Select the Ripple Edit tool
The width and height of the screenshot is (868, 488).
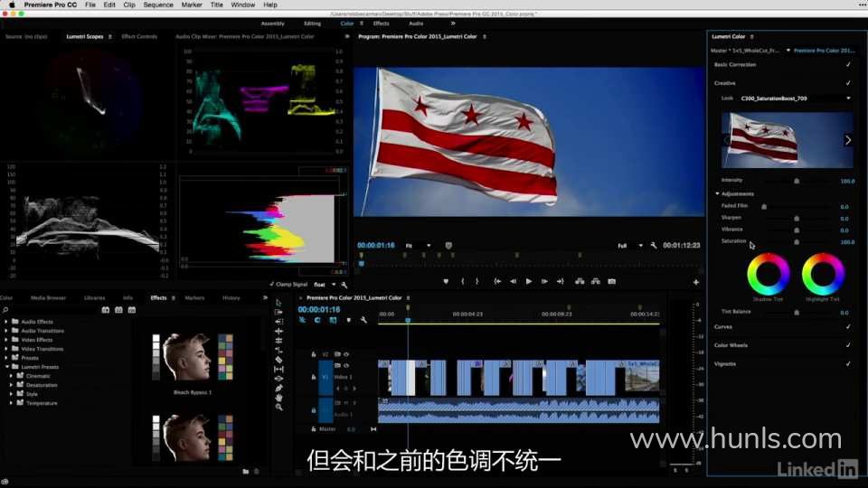tap(278, 322)
